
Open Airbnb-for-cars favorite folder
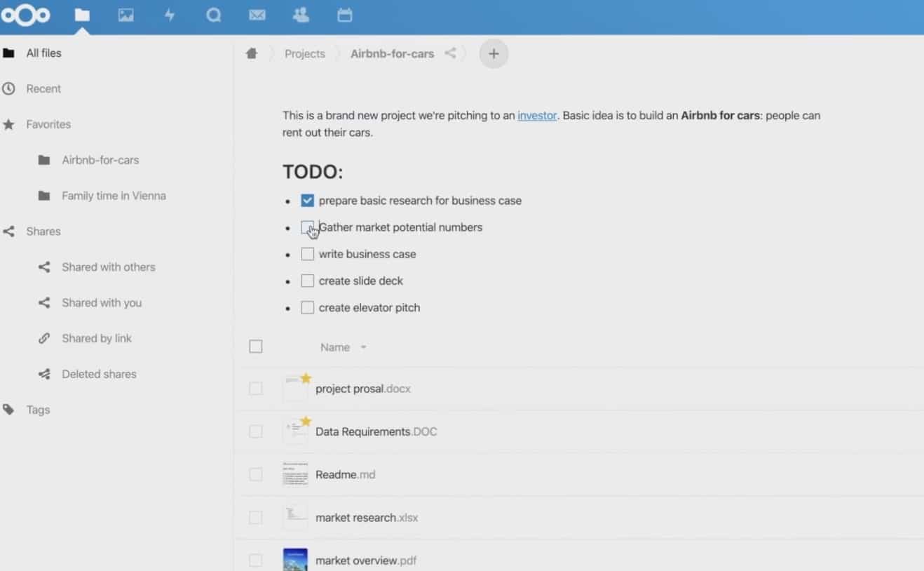pyautogui.click(x=100, y=160)
